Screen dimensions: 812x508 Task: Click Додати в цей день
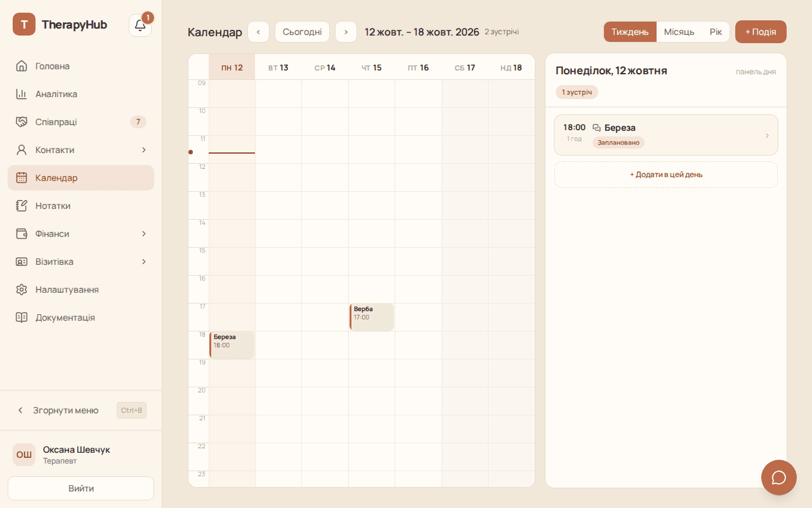pos(666,175)
